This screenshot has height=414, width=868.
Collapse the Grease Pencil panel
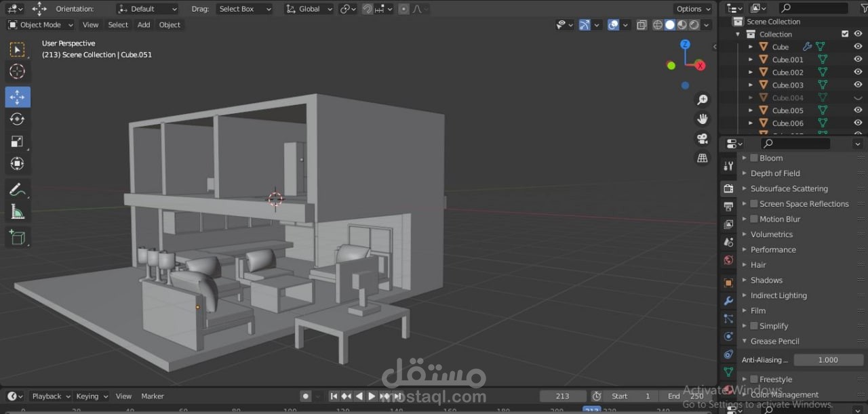tap(774, 341)
